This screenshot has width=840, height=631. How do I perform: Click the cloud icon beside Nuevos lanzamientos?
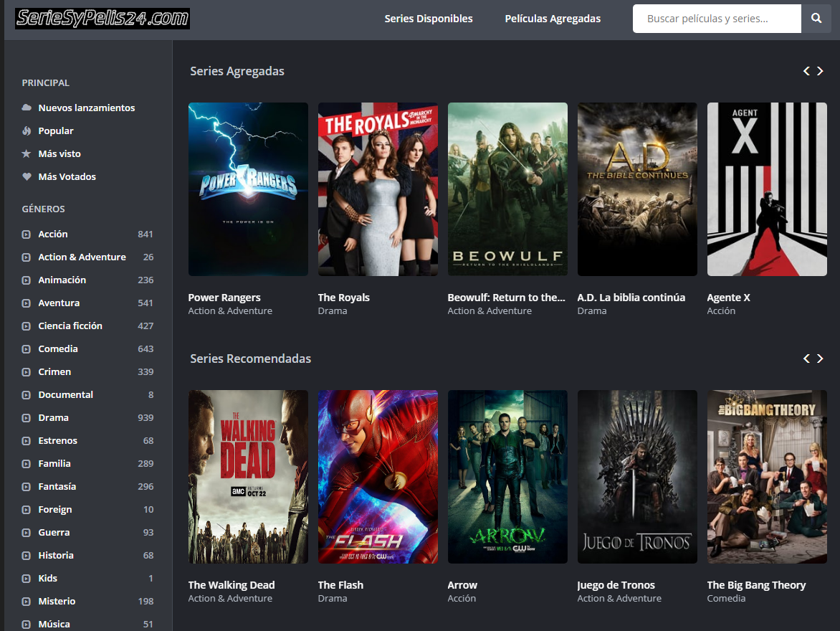coord(27,108)
